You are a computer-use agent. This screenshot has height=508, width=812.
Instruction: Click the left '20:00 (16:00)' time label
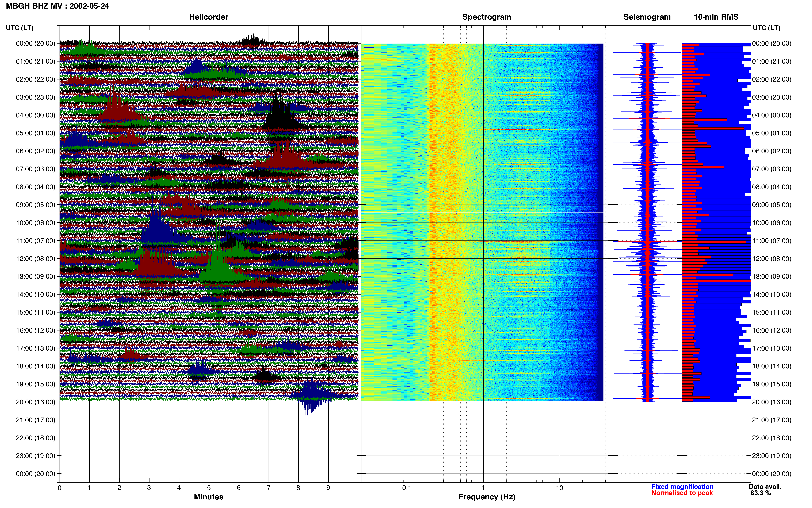pos(35,402)
